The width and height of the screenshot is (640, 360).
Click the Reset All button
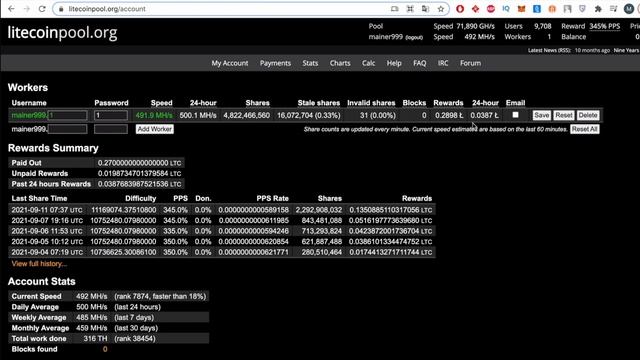point(585,129)
